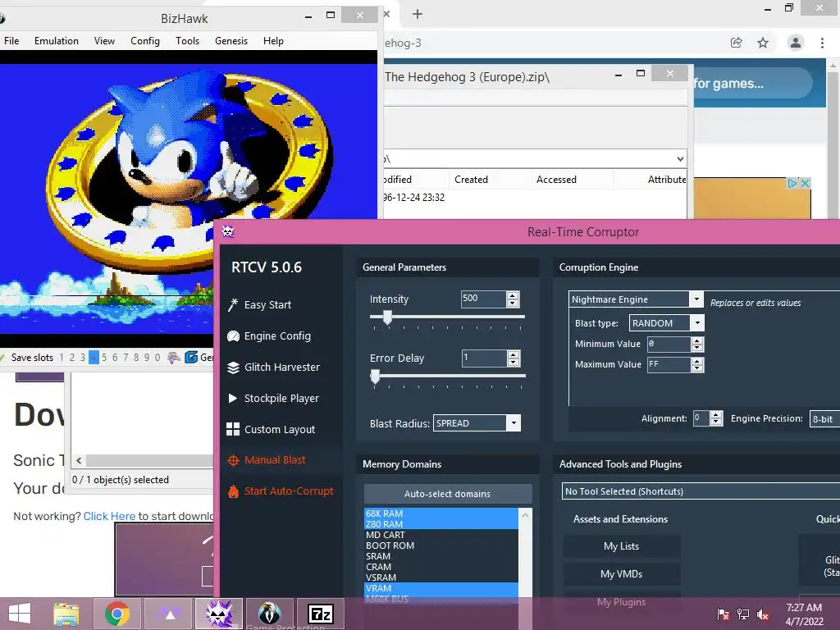Viewport: 840px width, 630px height.
Task: Increase Maximum Value stepper
Action: coord(697,361)
